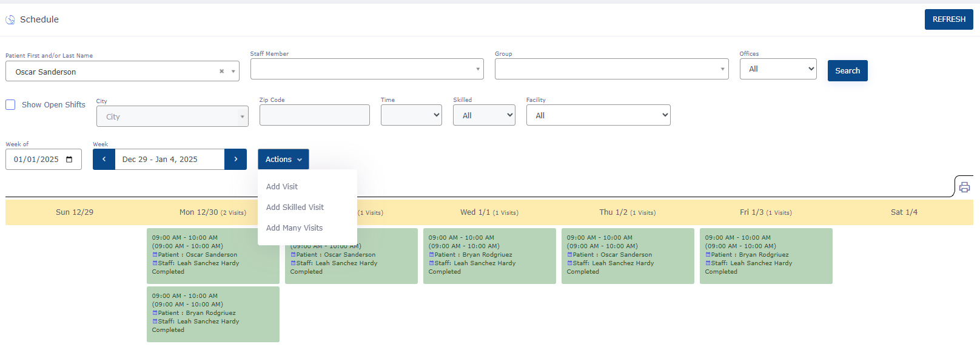
Task: Select Add Visit from Actions menu
Action: coord(282,186)
